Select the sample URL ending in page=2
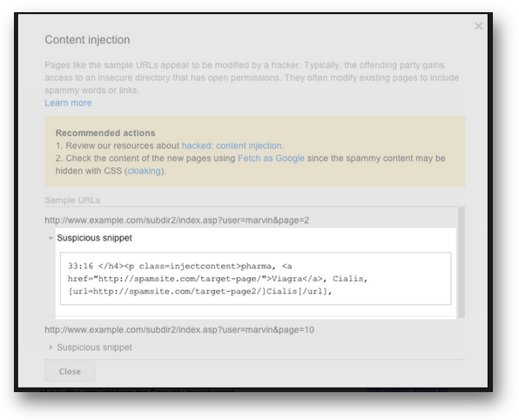The width and height of the screenshot is (519, 420). pos(177,220)
